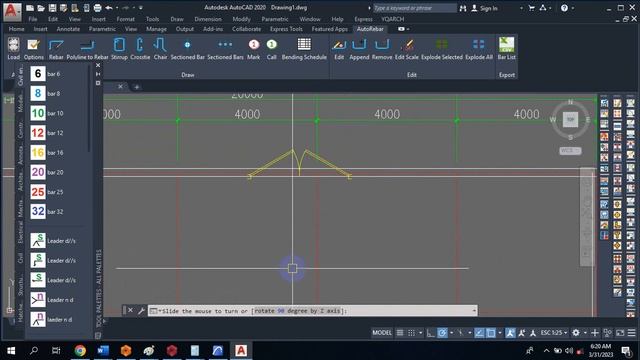Screen dimensions: 640x360
Task: Click TOP face of the ViewCube
Action: pyautogui.click(x=570, y=119)
